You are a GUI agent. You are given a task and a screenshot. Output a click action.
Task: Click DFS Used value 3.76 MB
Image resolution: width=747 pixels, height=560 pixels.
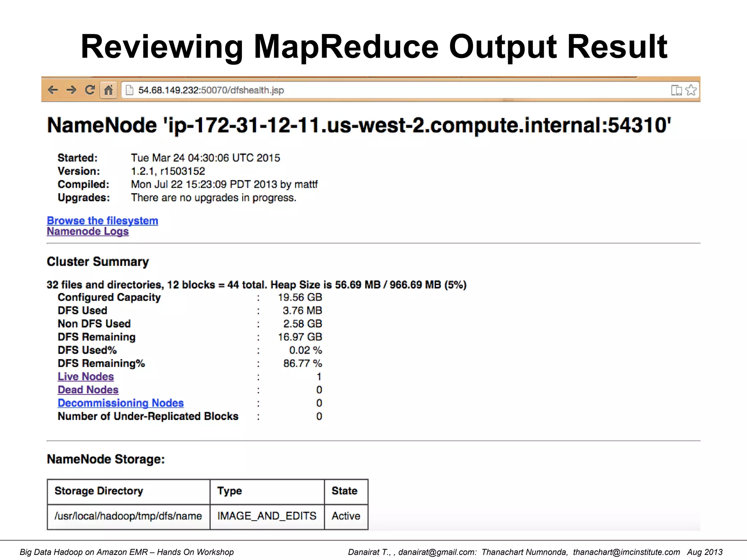[302, 310]
